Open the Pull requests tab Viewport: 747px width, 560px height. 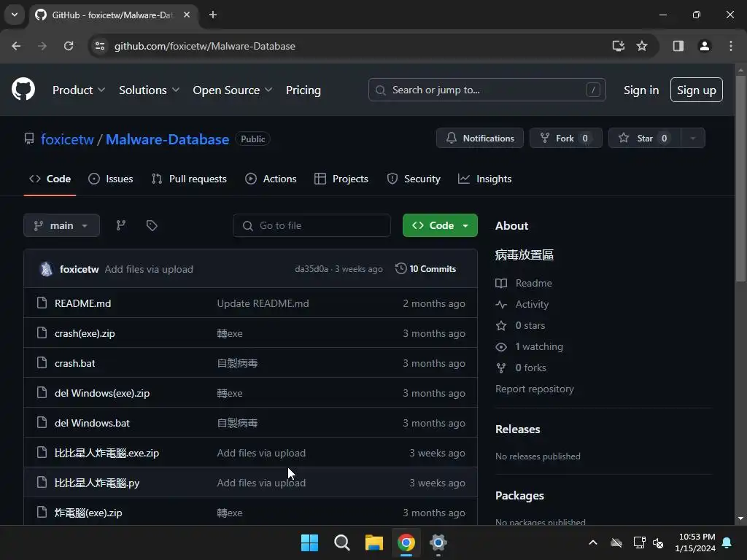[x=189, y=179]
